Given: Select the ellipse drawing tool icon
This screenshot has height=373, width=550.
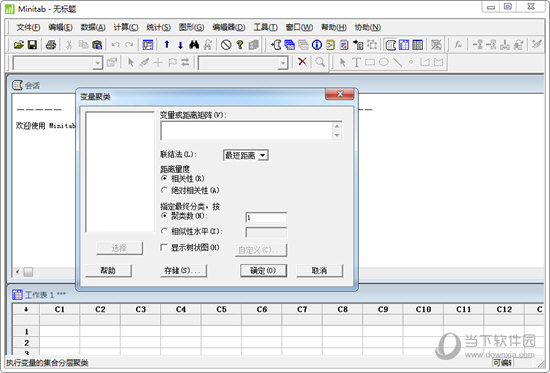Looking at the screenshot, I should tap(383, 62).
